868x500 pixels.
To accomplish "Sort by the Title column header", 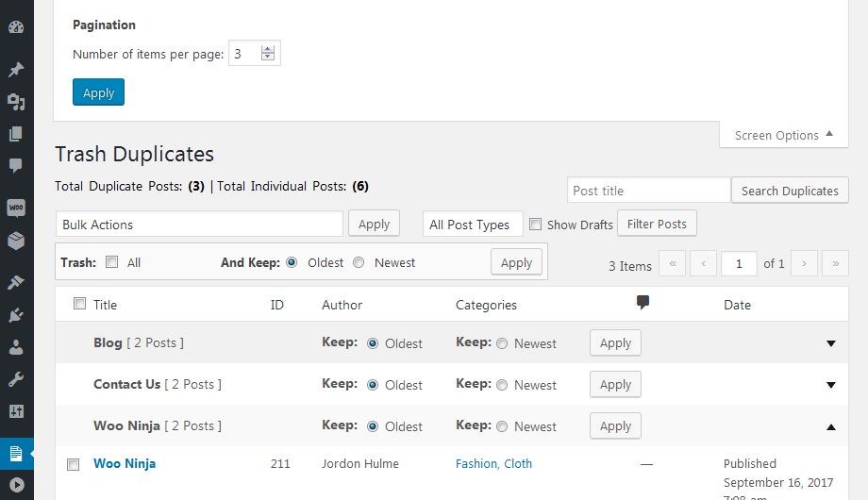I will pos(106,305).
